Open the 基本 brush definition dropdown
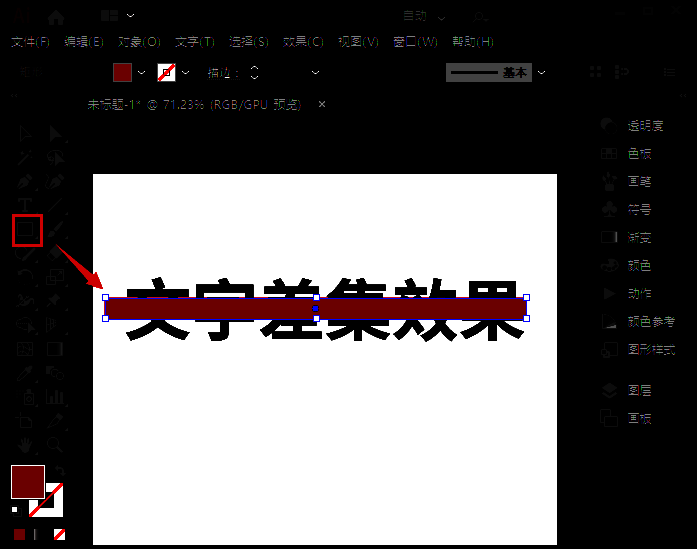The height and width of the screenshot is (549, 697). 542,73
